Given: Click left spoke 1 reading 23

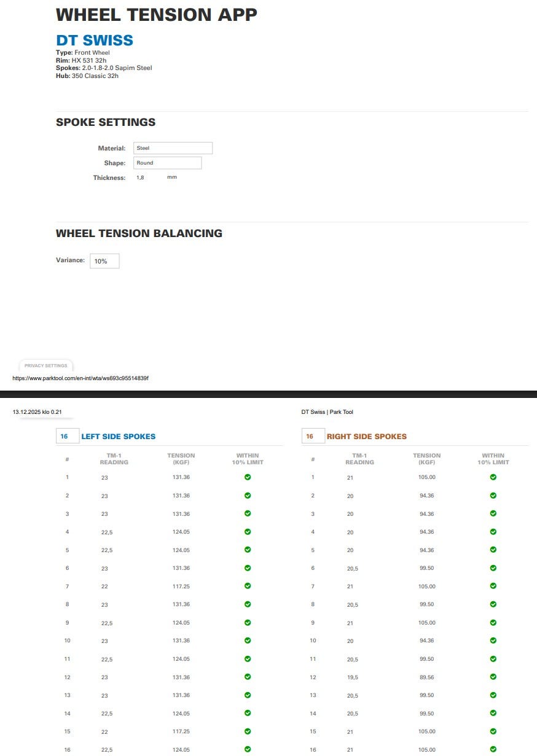Looking at the screenshot, I should tap(104, 477).
